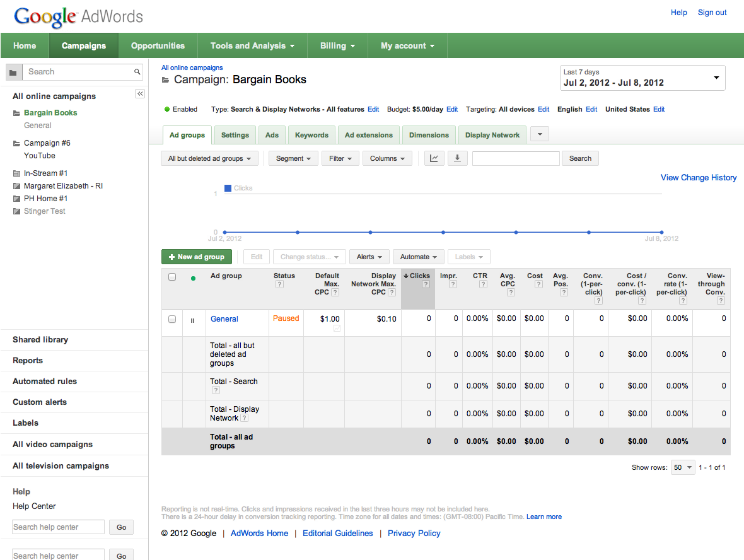The height and width of the screenshot is (560, 744).
Task: Click the New ad group button
Action: [x=197, y=257]
